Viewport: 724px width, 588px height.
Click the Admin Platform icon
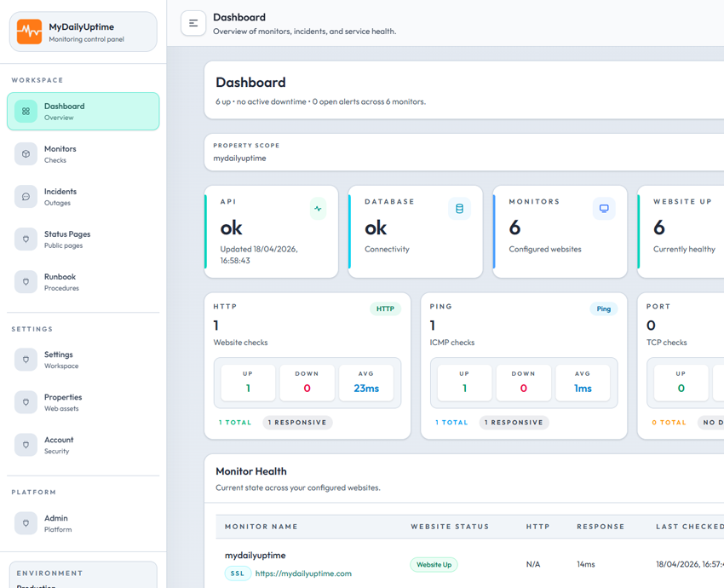tap(26, 523)
